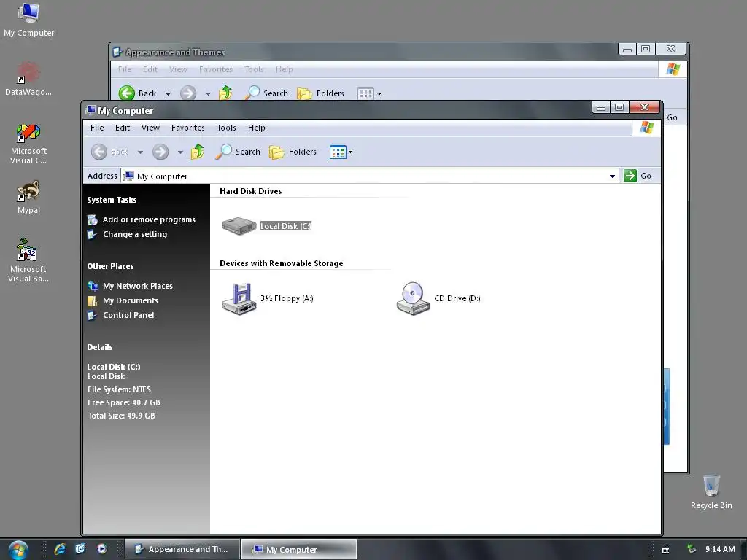Screen dimensions: 747x560
Task: Click the Windows flag logo in My Computer
Action: (x=647, y=128)
